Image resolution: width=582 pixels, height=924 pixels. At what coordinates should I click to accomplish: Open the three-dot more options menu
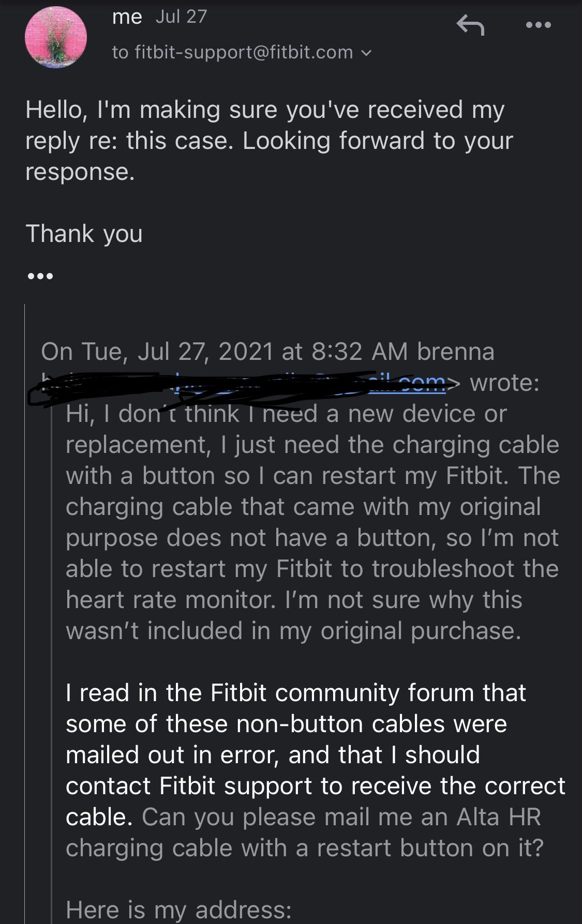coord(538,25)
